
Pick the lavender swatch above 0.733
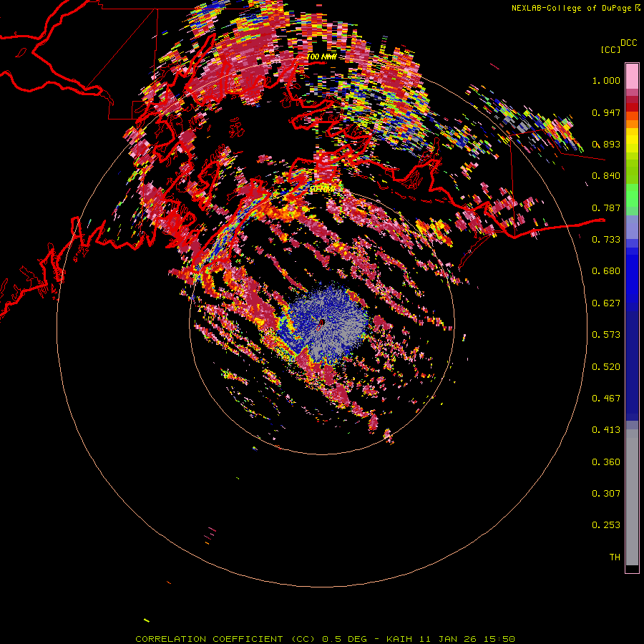632,227
